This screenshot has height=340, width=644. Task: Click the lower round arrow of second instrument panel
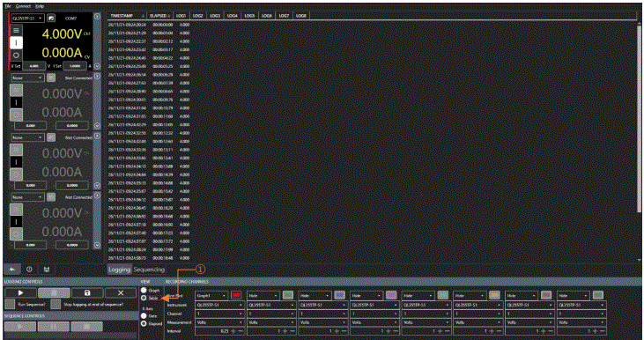point(97,126)
